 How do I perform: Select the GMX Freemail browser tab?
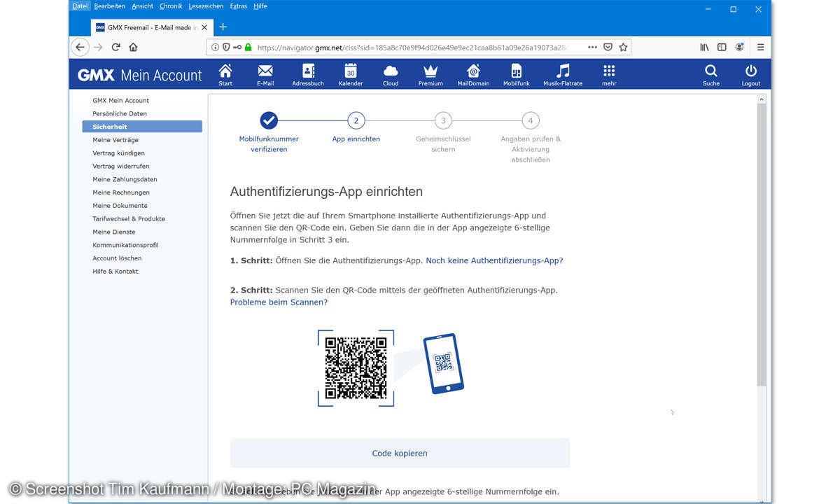tap(150, 27)
